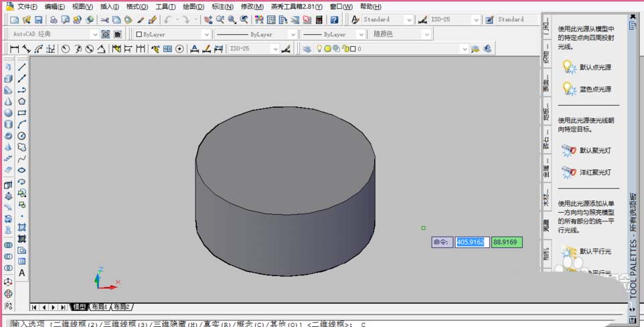Switch to the 布局2 layout tab
644x327 pixels.
122,307
